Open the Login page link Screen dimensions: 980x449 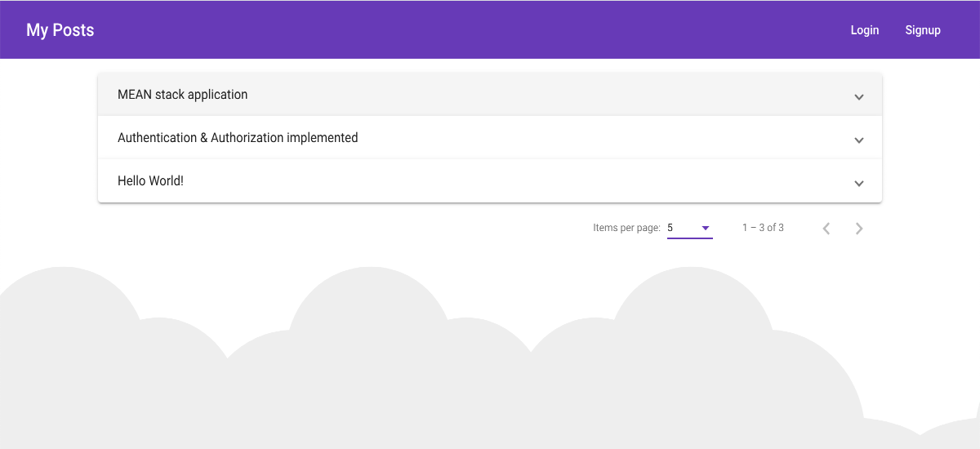[865, 30]
